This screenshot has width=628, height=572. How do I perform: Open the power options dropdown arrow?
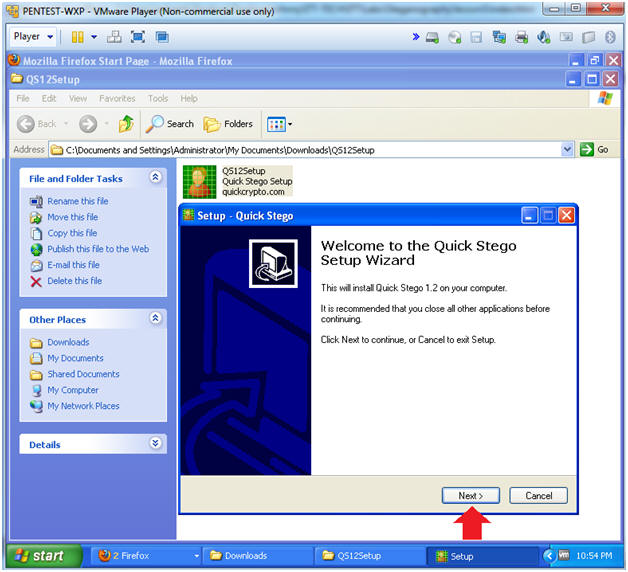click(94, 37)
